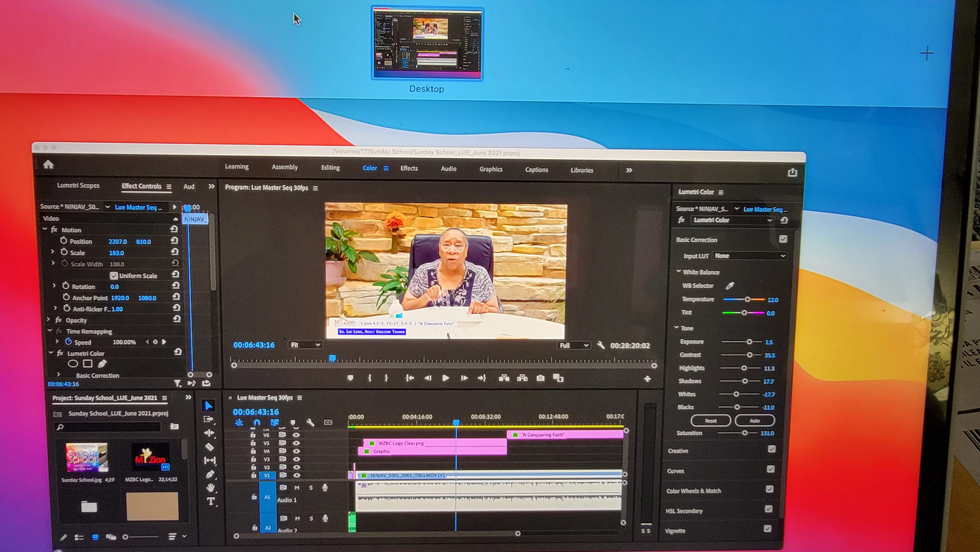
Task: Expand the Opacity effect properties
Action: pyautogui.click(x=48, y=320)
